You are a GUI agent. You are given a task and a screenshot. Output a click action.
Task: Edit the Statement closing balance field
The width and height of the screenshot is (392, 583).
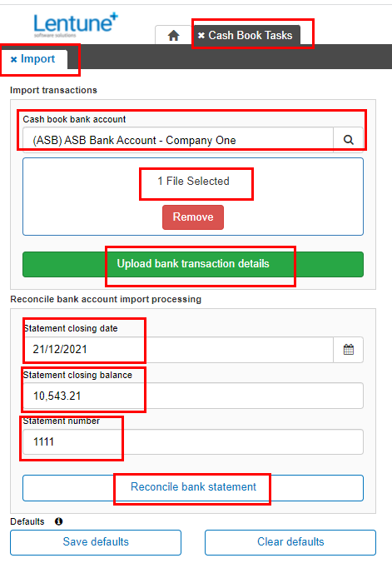(193, 396)
